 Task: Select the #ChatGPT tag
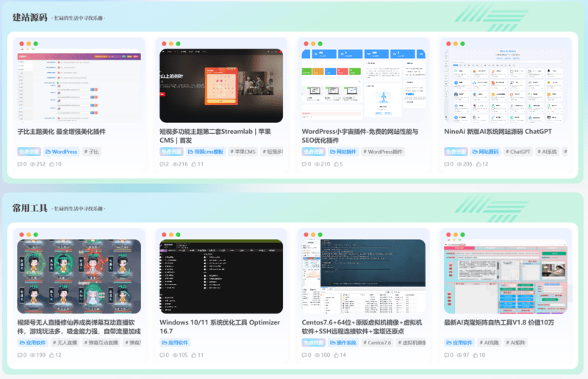click(x=518, y=152)
